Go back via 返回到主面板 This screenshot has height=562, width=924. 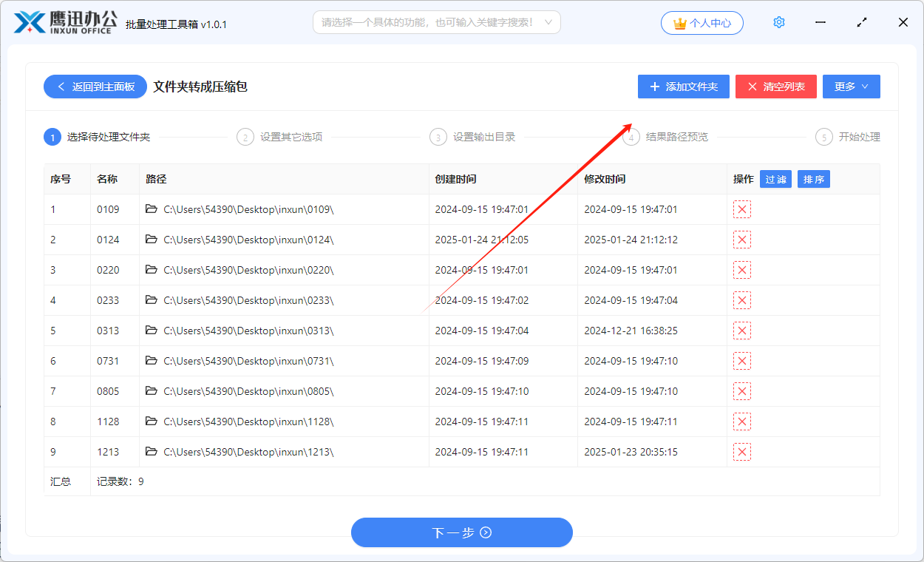[95, 87]
